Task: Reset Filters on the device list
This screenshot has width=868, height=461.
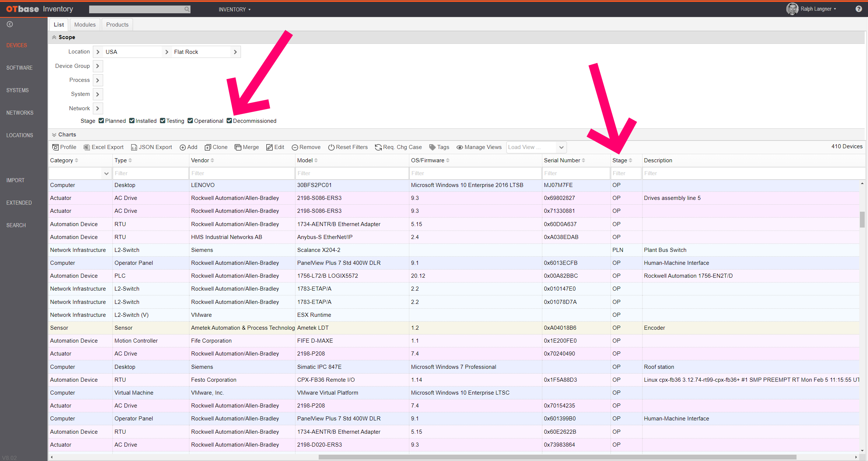Action: (348, 147)
